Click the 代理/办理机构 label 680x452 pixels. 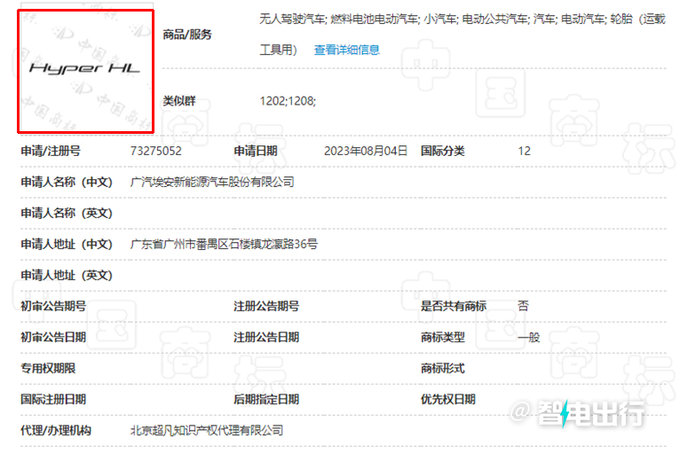coord(56,430)
